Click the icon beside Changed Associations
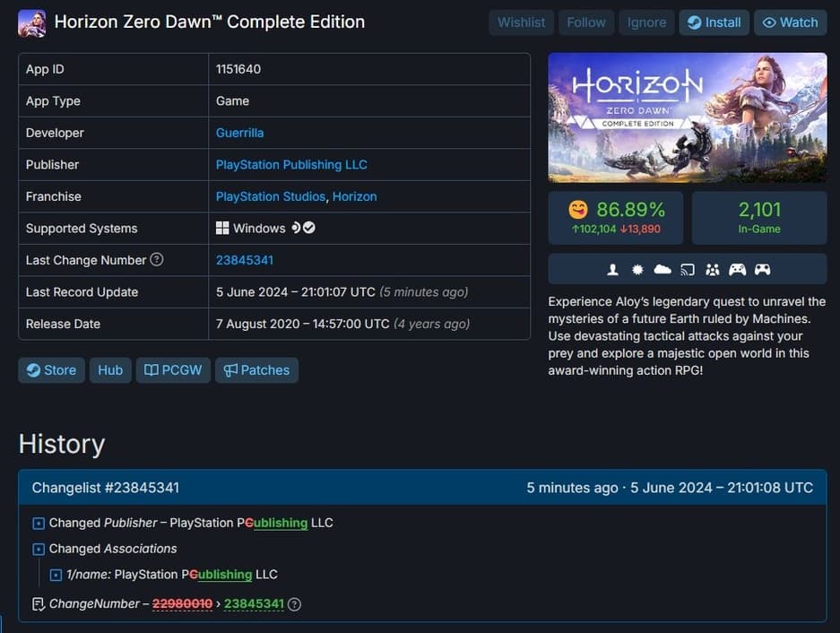Image resolution: width=840 pixels, height=633 pixels. (x=39, y=550)
